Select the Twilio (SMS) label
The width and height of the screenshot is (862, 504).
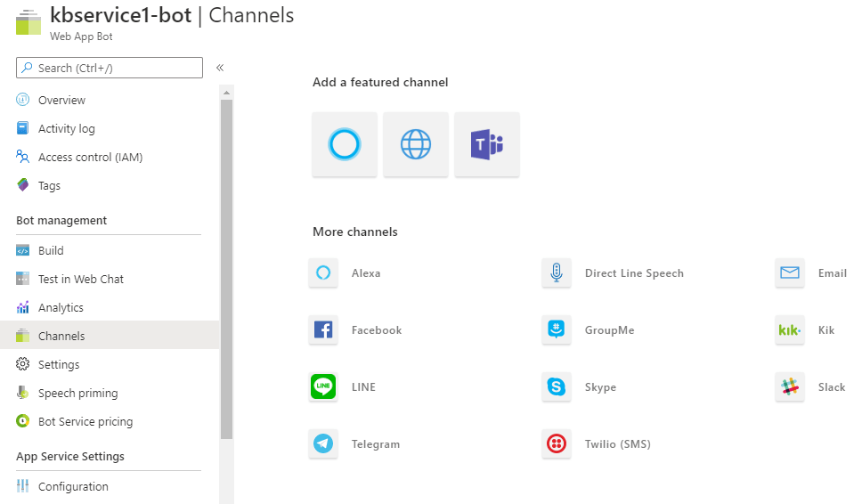618,444
